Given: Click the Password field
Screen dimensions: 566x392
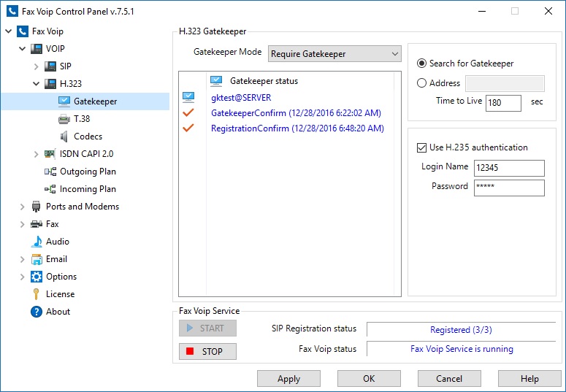Looking at the screenshot, I should tap(509, 188).
